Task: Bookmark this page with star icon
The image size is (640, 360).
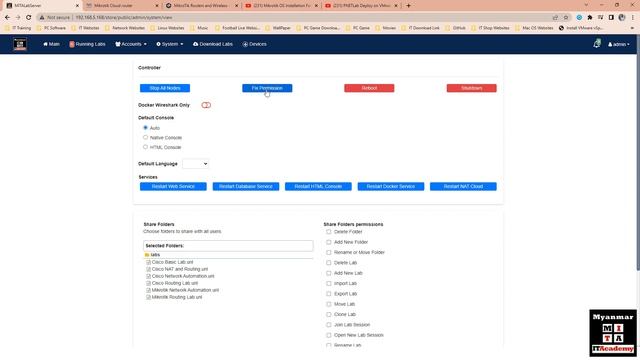Action: tap(566, 18)
